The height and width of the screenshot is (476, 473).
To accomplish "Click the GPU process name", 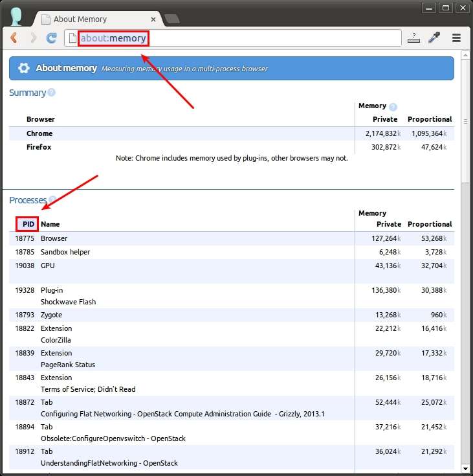I will pyautogui.click(x=48, y=266).
